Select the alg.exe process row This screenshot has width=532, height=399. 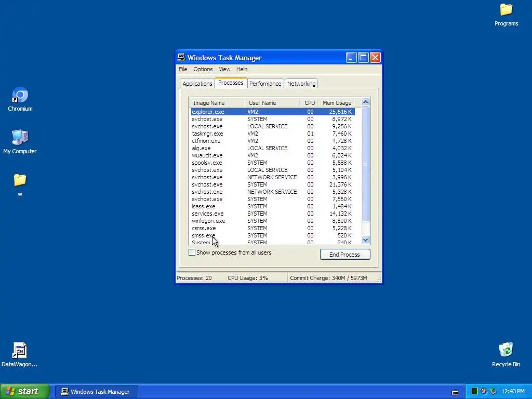272,148
